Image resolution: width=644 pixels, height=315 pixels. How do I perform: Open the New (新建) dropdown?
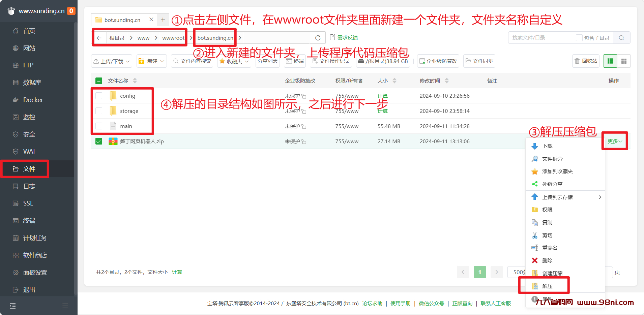click(152, 61)
